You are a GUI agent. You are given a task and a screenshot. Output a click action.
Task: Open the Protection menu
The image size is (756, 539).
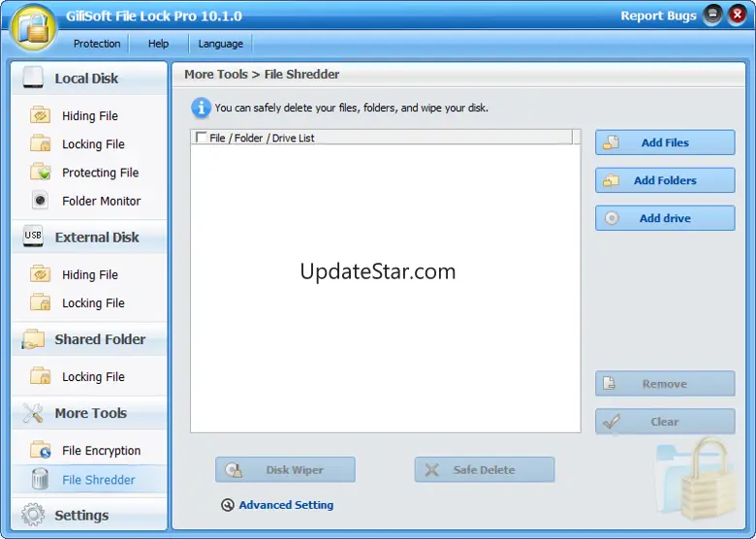[97, 44]
